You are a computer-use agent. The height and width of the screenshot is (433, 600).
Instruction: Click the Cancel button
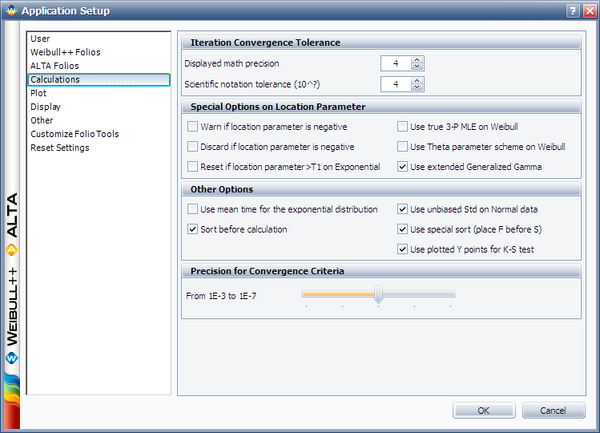point(553,410)
